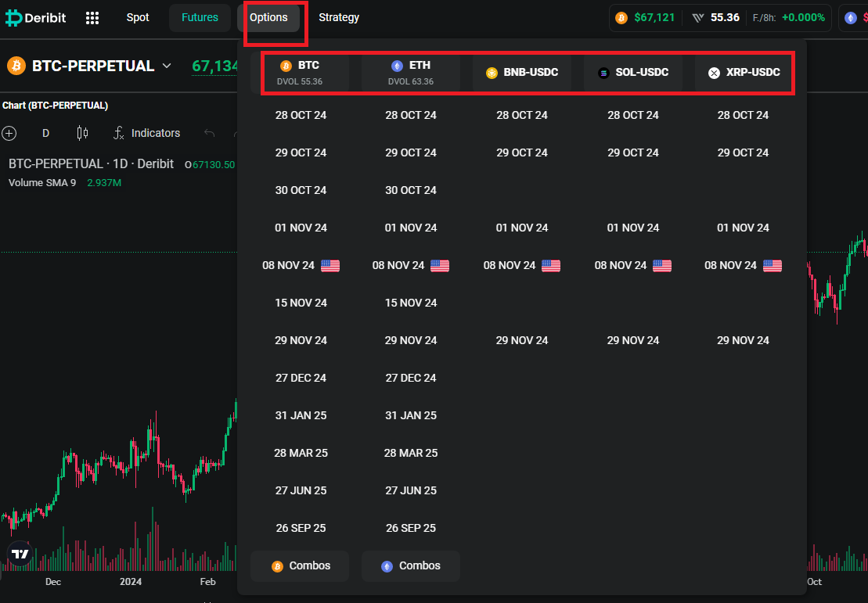Open BTC 29 OCT 24 expiry
This screenshot has width=868, height=603.
coord(301,153)
